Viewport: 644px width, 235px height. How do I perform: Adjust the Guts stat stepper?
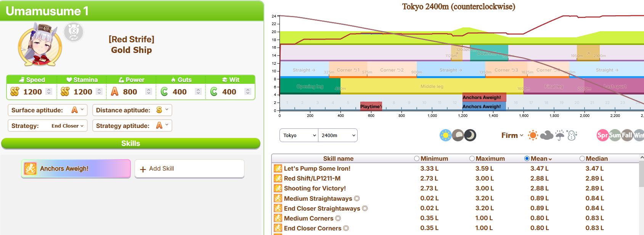(x=198, y=91)
